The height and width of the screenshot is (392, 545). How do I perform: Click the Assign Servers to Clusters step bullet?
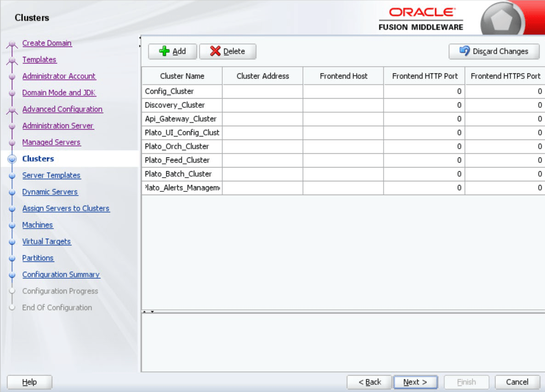click(x=12, y=209)
